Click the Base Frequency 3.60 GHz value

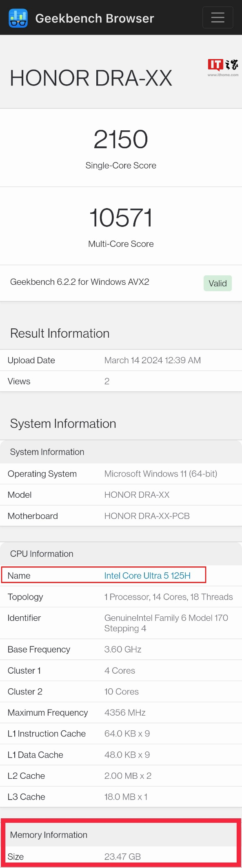click(123, 649)
